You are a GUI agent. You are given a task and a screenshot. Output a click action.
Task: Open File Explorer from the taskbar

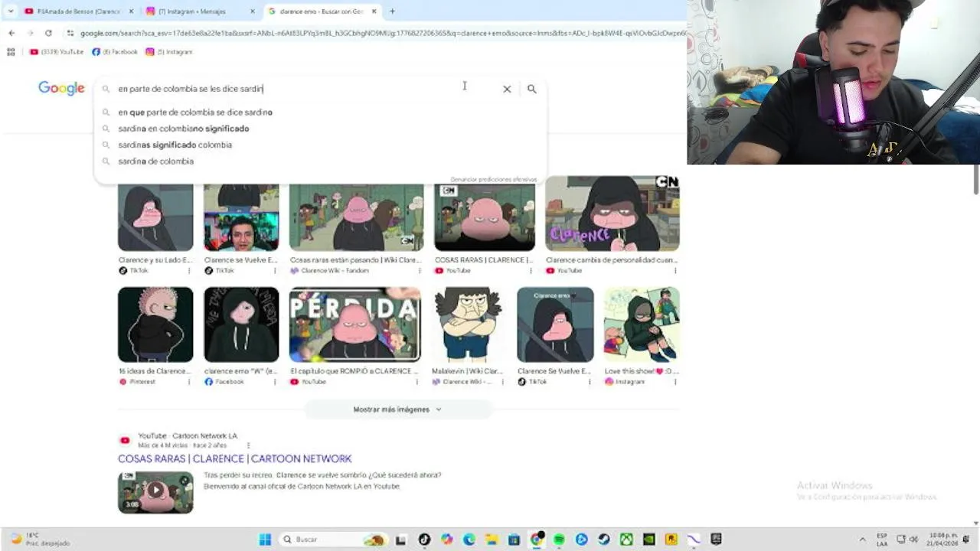pos(492,540)
